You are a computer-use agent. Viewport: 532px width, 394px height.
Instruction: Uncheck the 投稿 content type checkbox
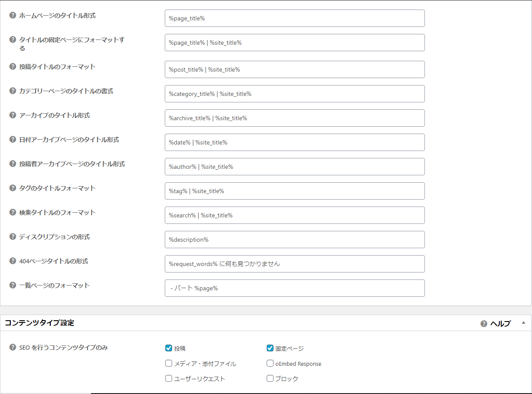(169, 348)
